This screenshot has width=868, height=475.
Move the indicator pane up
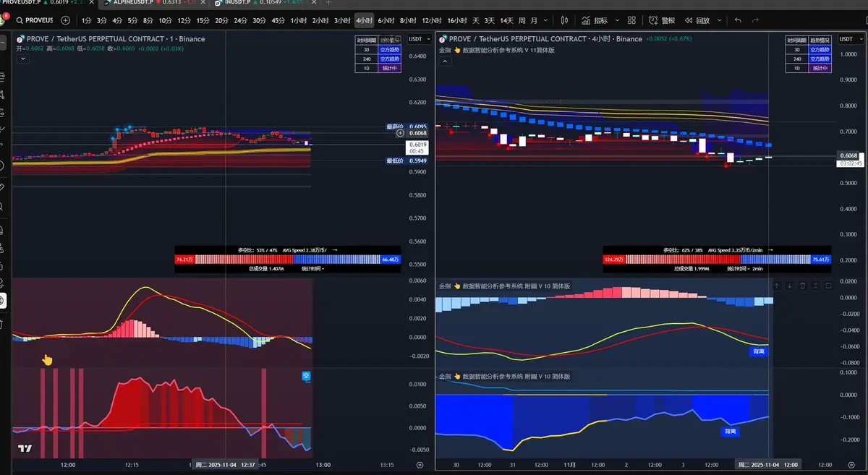[x=777, y=286]
